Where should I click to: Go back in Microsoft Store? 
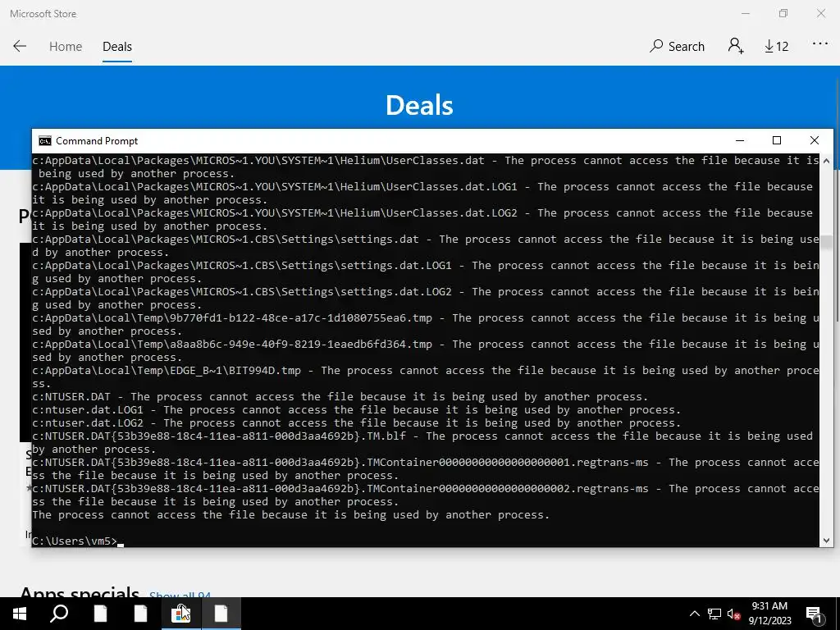[x=20, y=46]
